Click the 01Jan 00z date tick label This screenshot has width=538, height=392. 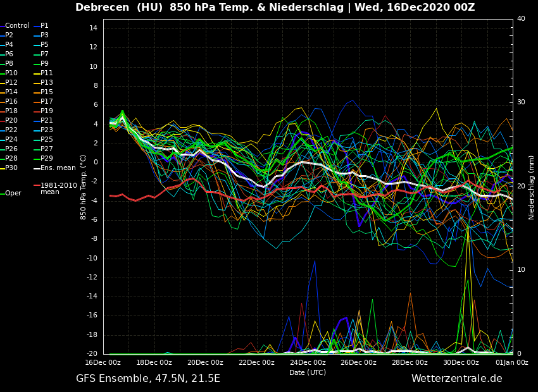[511, 363]
